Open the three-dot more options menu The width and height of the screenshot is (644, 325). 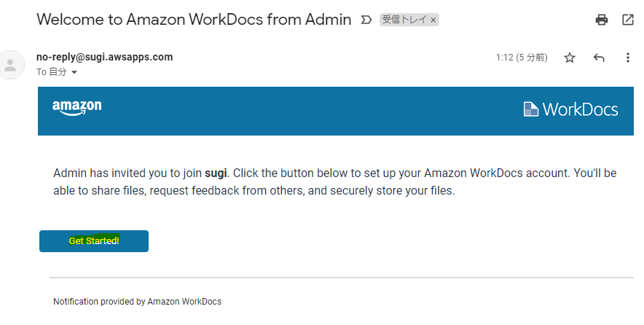click(628, 58)
